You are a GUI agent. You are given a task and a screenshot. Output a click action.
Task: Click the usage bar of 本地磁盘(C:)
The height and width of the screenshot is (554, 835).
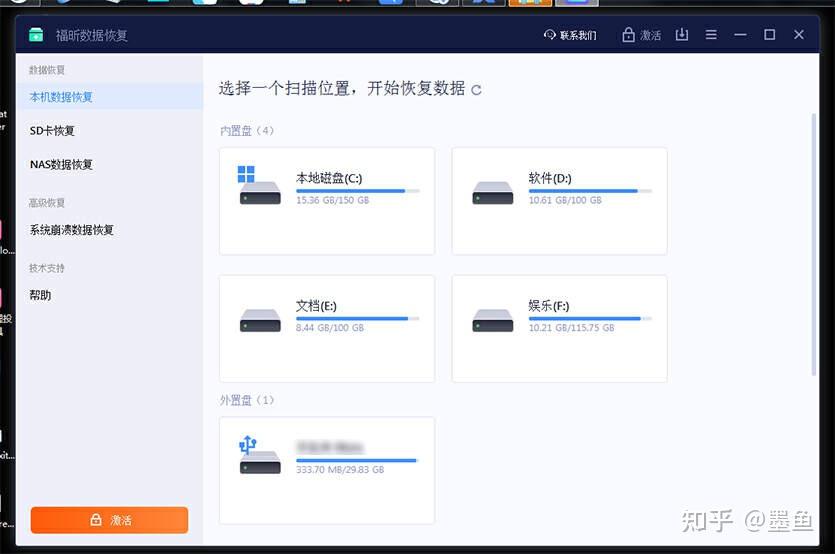tap(358, 191)
